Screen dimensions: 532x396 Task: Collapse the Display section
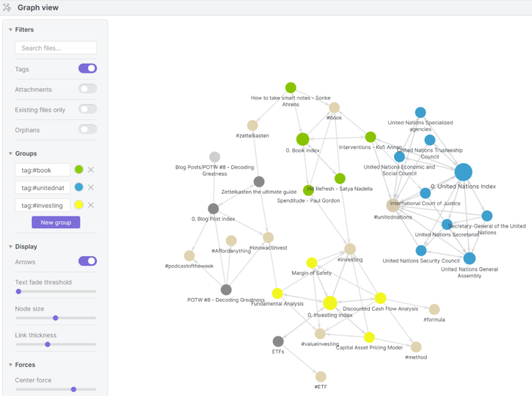tap(10, 246)
